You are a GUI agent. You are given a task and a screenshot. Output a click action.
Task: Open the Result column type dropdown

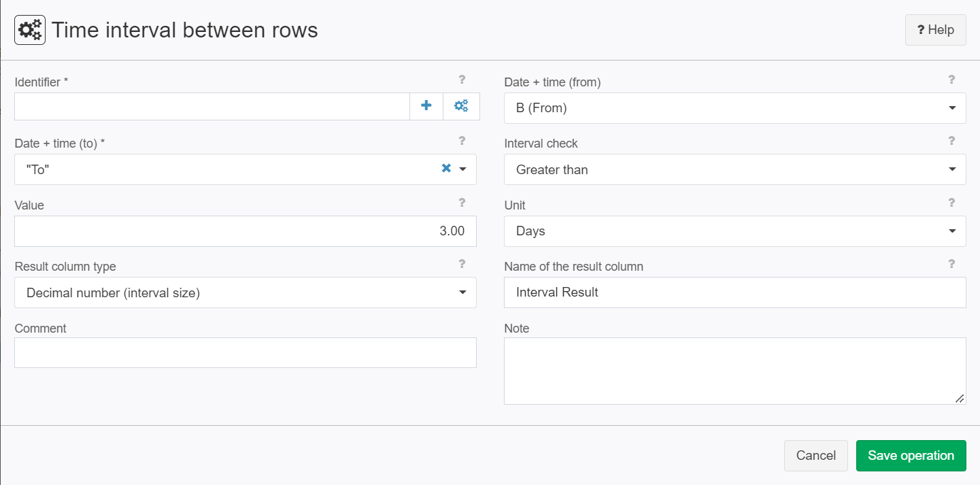[245, 292]
